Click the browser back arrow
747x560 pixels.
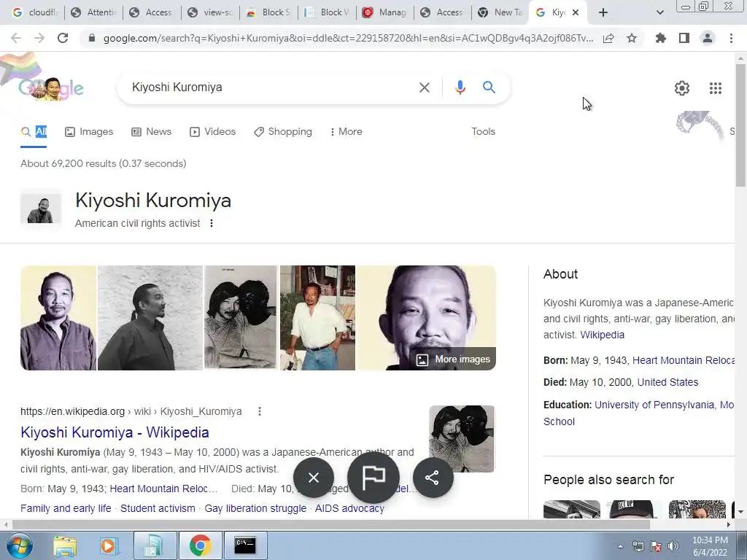click(16, 38)
